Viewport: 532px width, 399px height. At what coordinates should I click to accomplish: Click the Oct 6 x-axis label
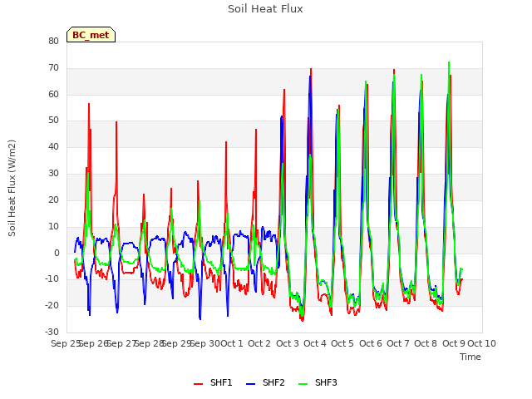(x=371, y=343)
